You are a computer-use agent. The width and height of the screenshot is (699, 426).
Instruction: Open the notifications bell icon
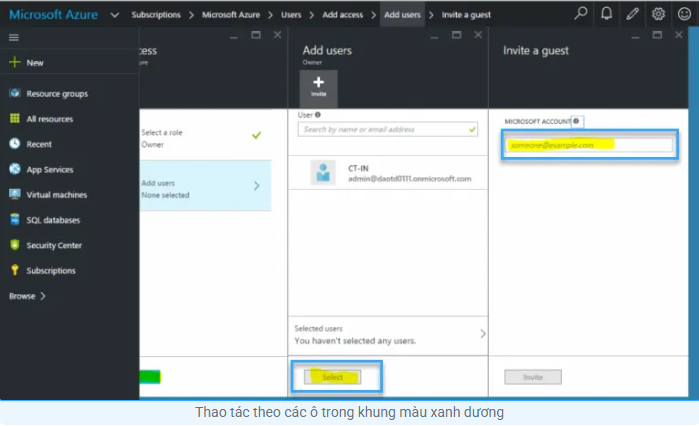(x=606, y=13)
